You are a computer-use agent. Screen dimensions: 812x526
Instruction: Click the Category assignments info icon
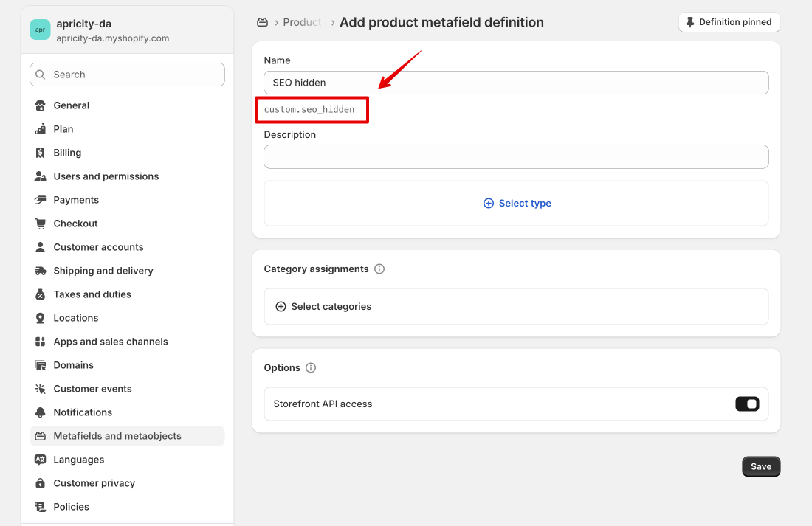coord(379,269)
